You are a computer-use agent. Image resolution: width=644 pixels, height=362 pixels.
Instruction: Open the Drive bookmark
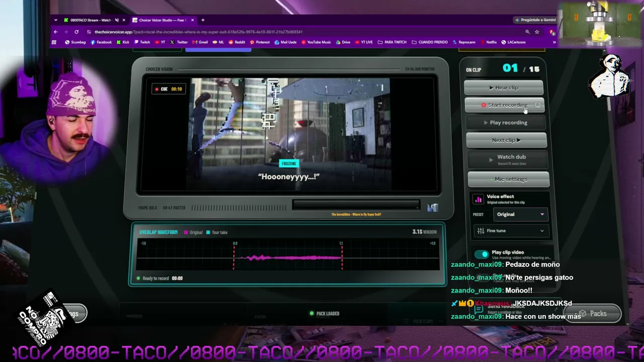click(x=343, y=42)
